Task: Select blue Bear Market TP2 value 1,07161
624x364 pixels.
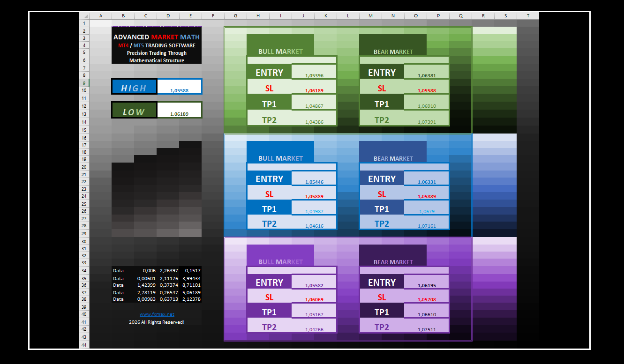Action: [426, 223]
